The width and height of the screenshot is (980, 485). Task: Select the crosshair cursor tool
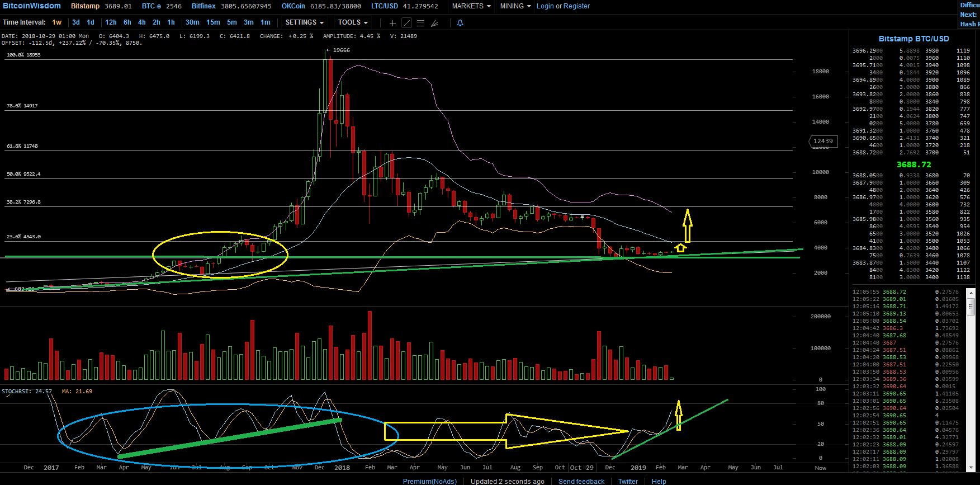tap(392, 23)
